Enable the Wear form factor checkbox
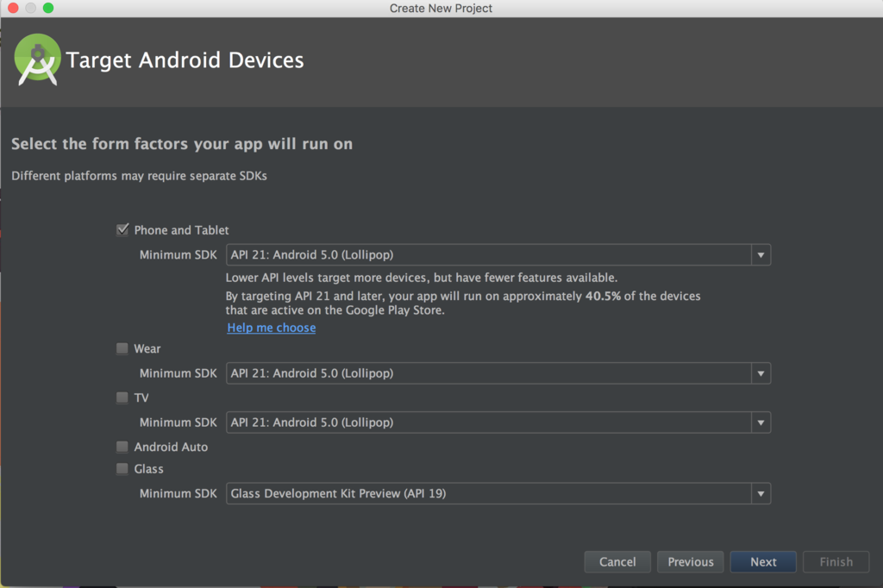This screenshot has width=883, height=588. pos(122,348)
